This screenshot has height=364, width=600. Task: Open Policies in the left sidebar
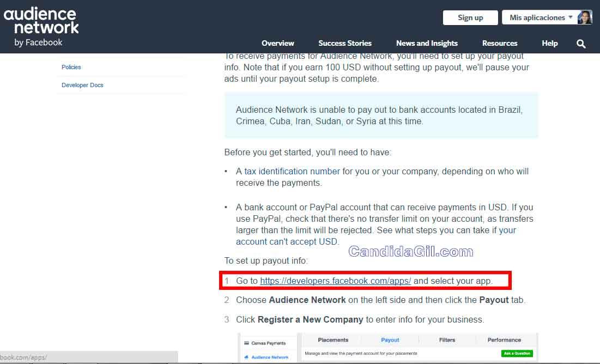[71, 67]
